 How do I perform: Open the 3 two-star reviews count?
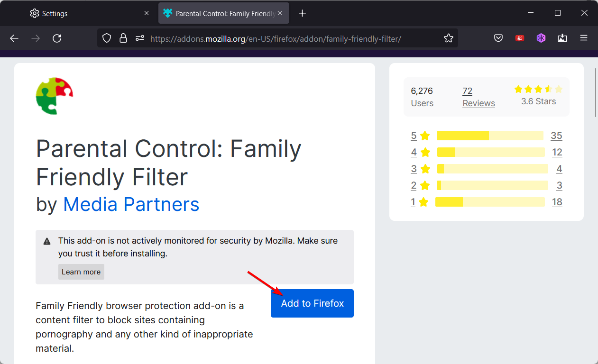click(559, 185)
